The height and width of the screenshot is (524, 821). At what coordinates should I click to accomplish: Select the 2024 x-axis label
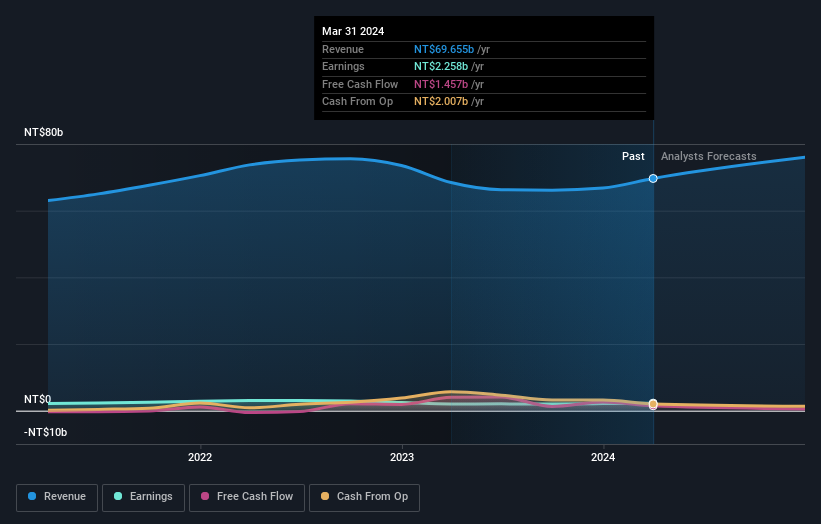(603, 457)
